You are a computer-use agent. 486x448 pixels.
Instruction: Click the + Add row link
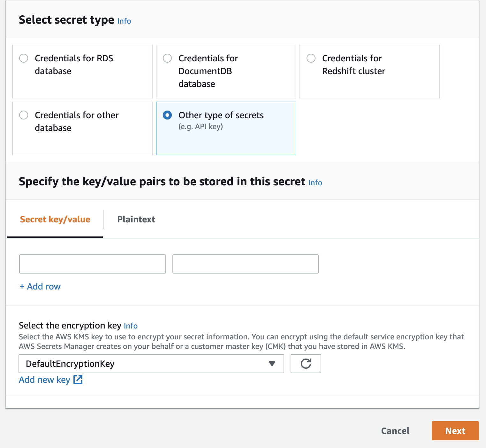tap(40, 286)
